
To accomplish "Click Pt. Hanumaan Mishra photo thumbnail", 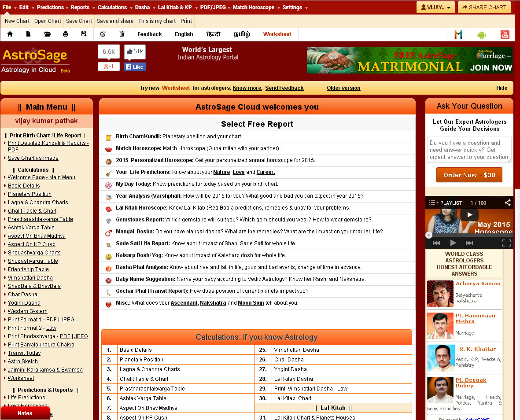I will click(440, 325).
